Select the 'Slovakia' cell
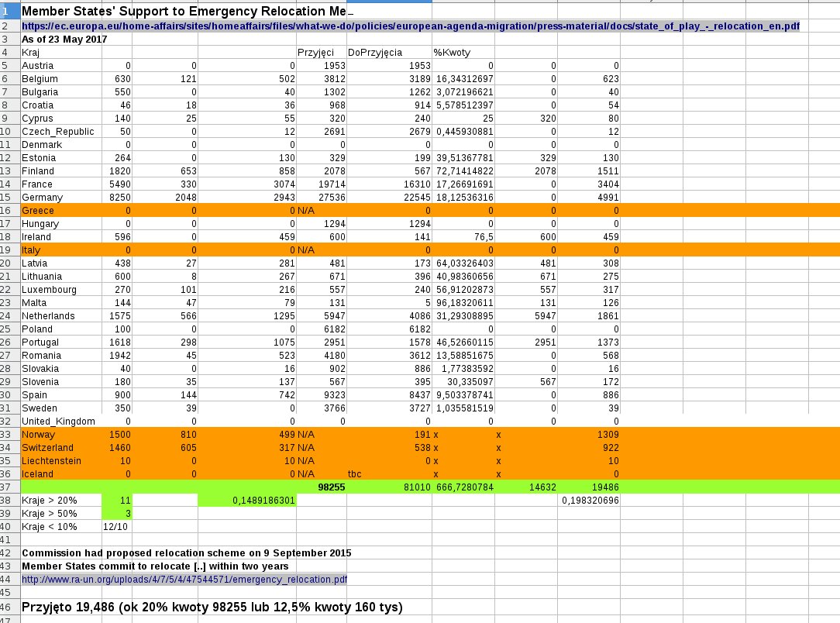This screenshot has height=623, width=840. [x=62, y=369]
